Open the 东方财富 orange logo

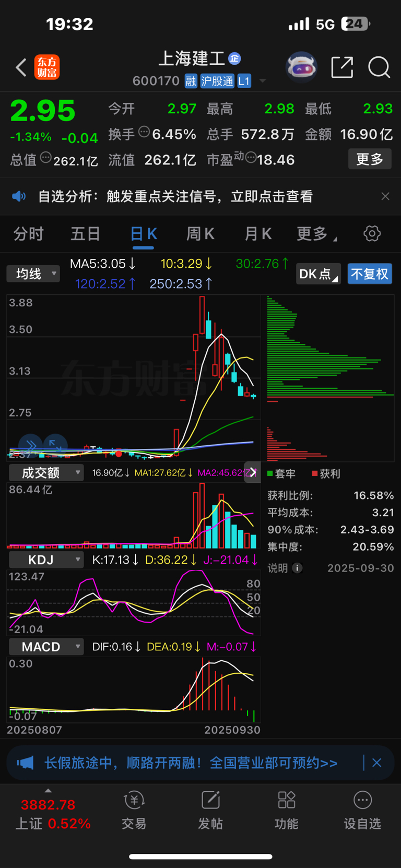pyautogui.click(x=47, y=67)
